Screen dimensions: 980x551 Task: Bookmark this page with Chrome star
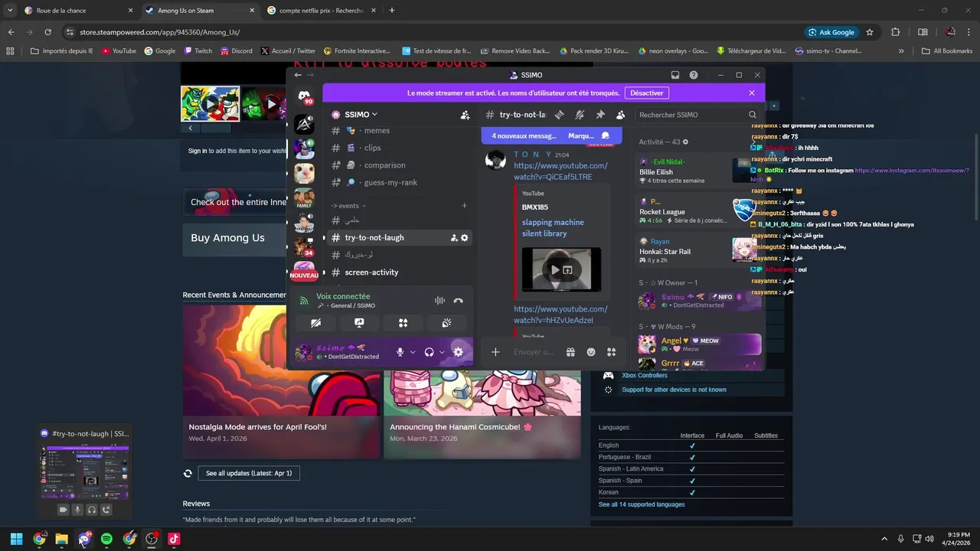coord(870,32)
